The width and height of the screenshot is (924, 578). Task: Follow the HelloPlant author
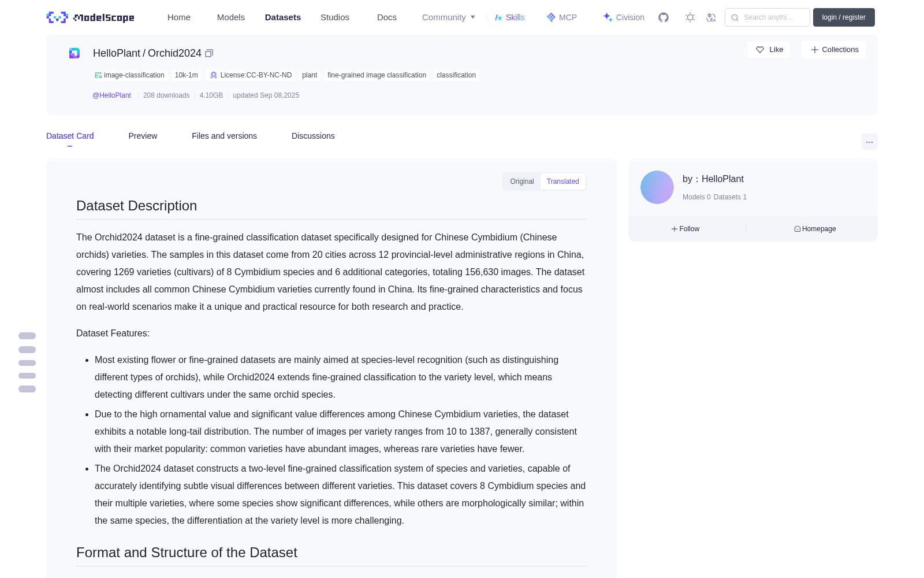(x=685, y=229)
